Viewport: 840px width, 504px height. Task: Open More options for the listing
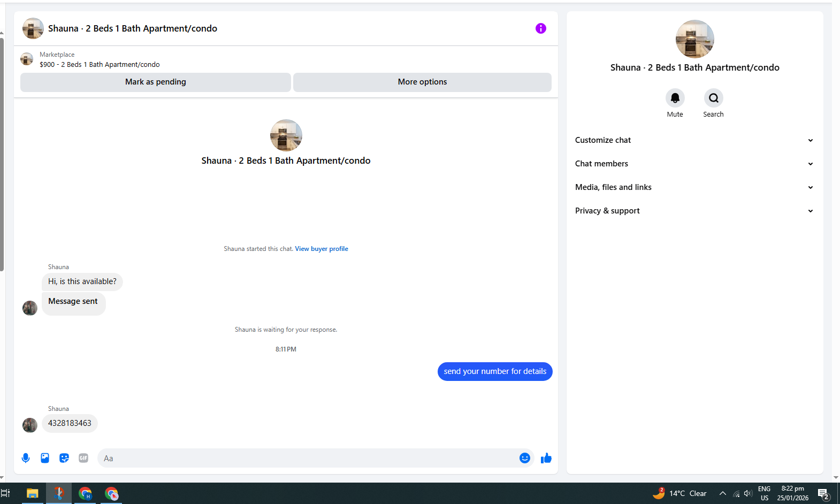tap(422, 82)
